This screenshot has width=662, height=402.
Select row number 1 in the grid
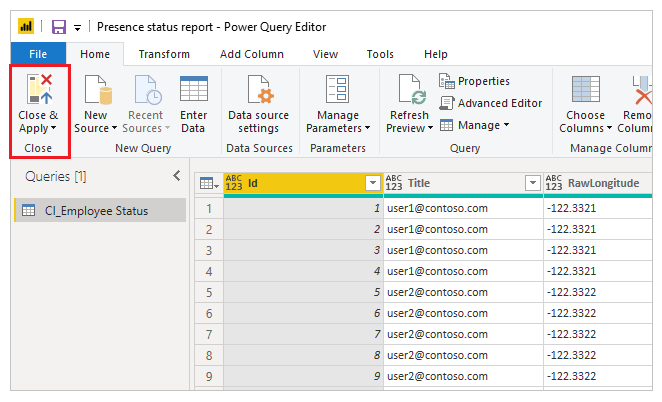pos(209,209)
